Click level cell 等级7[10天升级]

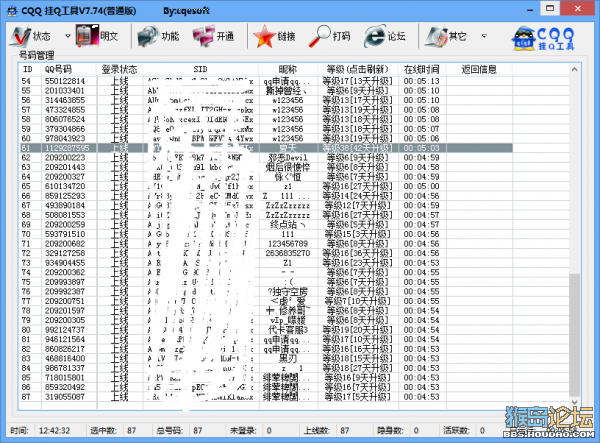click(357, 301)
